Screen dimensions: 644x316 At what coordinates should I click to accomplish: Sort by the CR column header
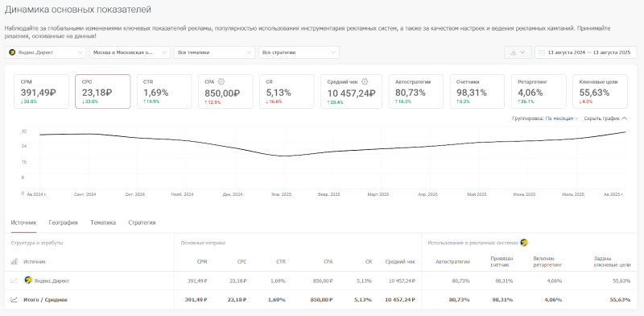(x=369, y=261)
